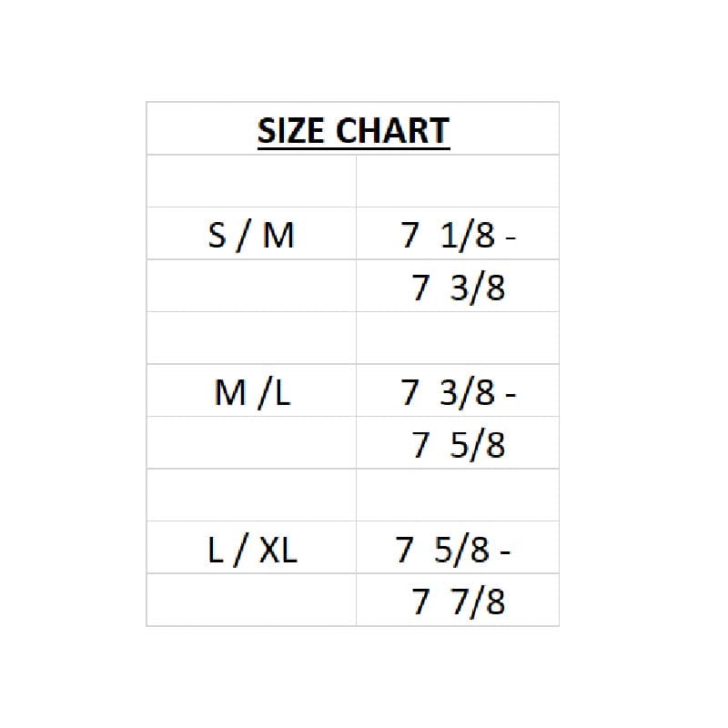728x728 pixels.
Task: Select the blank cell directly below L / XL
Action: tap(251, 600)
